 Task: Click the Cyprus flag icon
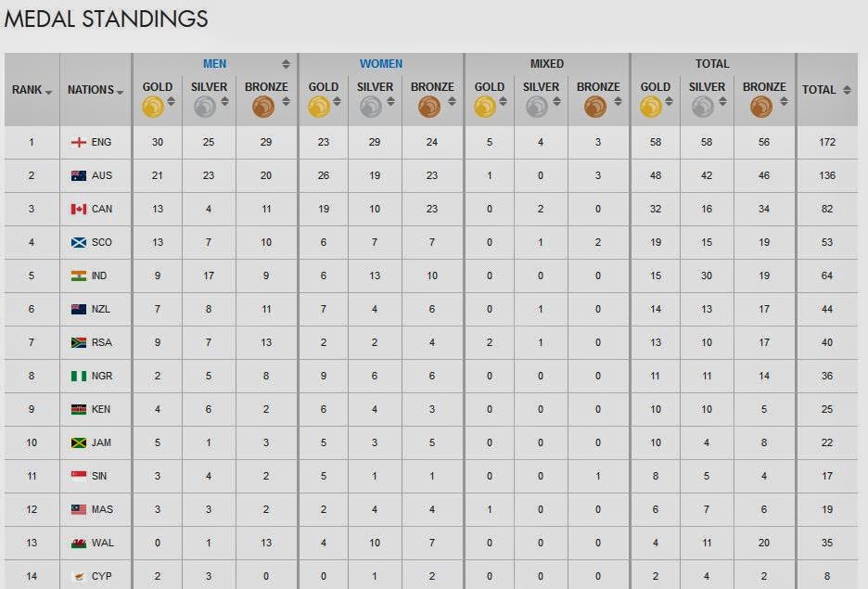tap(79, 576)
